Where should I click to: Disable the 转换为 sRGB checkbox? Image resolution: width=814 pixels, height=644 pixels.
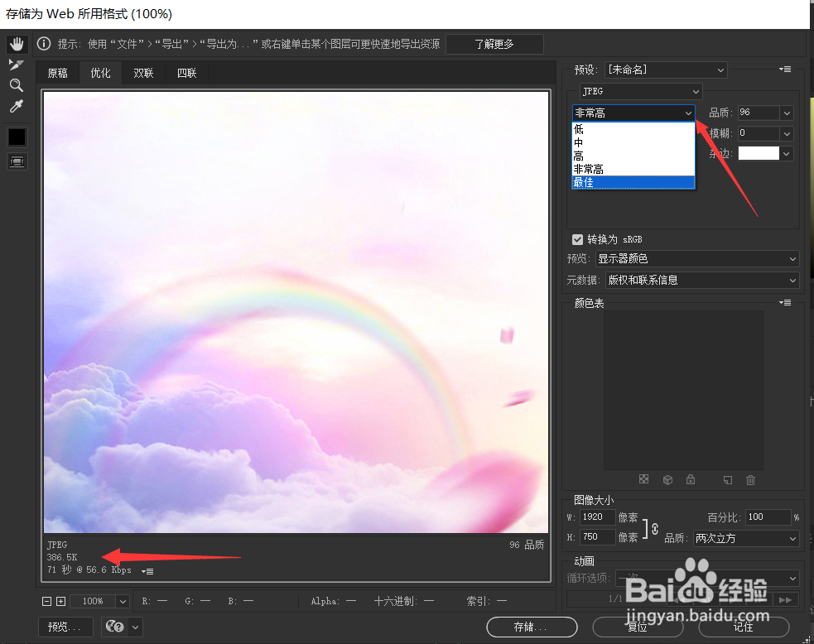tap(577, 239)
